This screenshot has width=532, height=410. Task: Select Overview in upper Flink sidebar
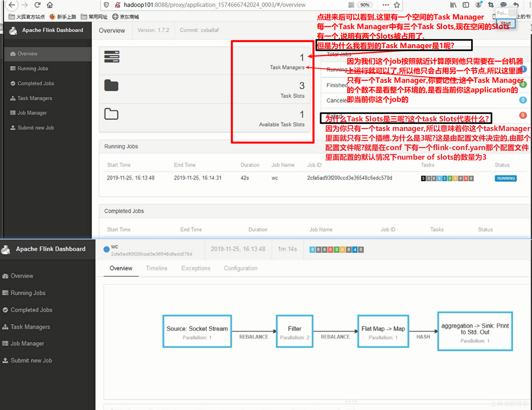pos(48,54)
